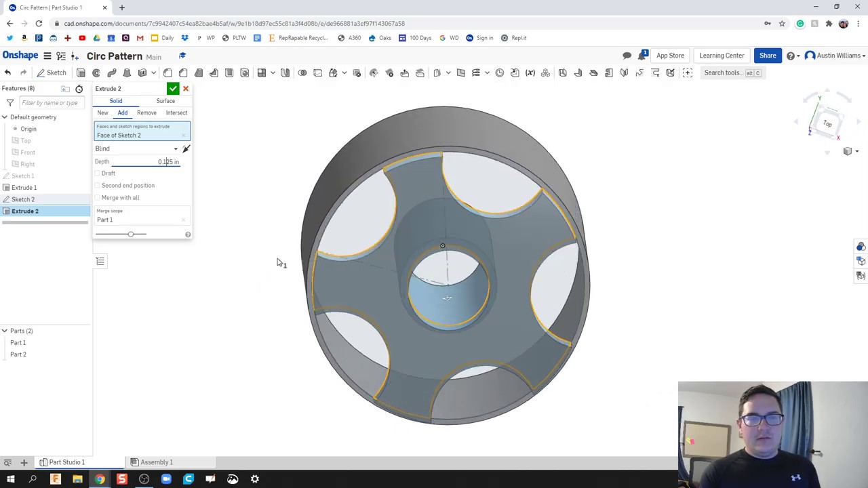Click add folder icon in Features header

tap(65, 89)
